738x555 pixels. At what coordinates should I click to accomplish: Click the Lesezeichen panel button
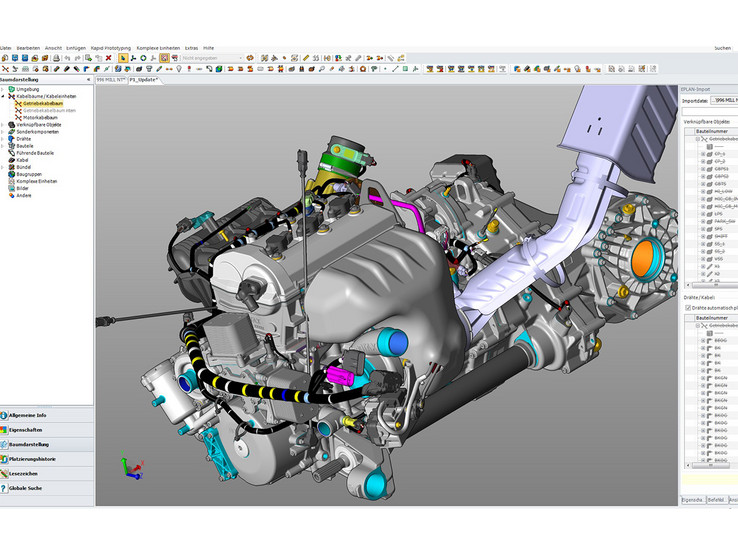tap(47, 474)
